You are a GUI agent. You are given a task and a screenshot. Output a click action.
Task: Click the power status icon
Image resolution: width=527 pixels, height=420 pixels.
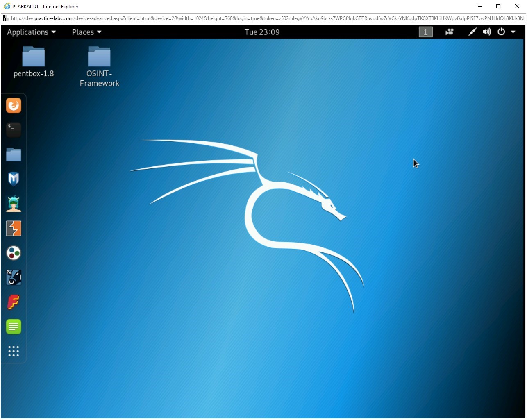(501, 32)
